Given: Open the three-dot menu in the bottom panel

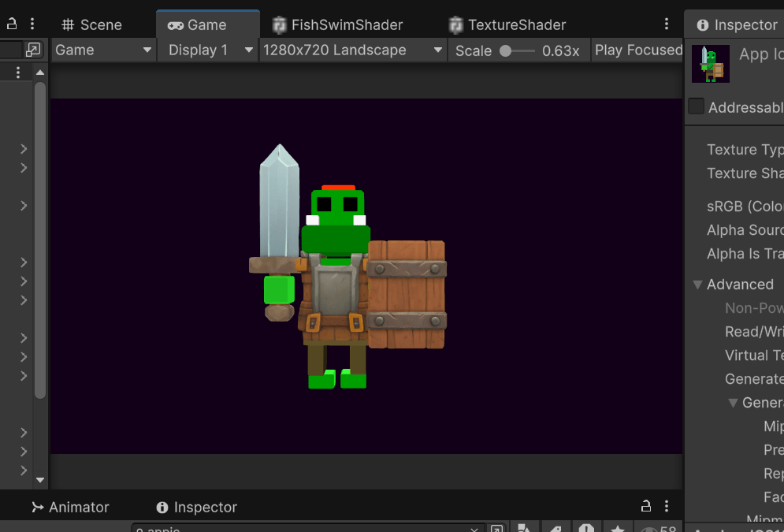Looking at the screenshot, I should (667, 506).
